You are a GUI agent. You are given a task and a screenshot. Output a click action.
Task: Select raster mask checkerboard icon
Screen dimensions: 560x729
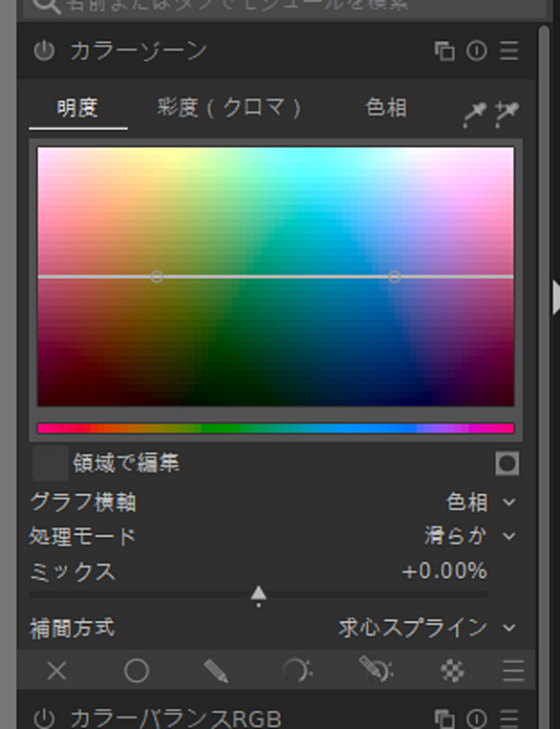(x=453, y=672)
